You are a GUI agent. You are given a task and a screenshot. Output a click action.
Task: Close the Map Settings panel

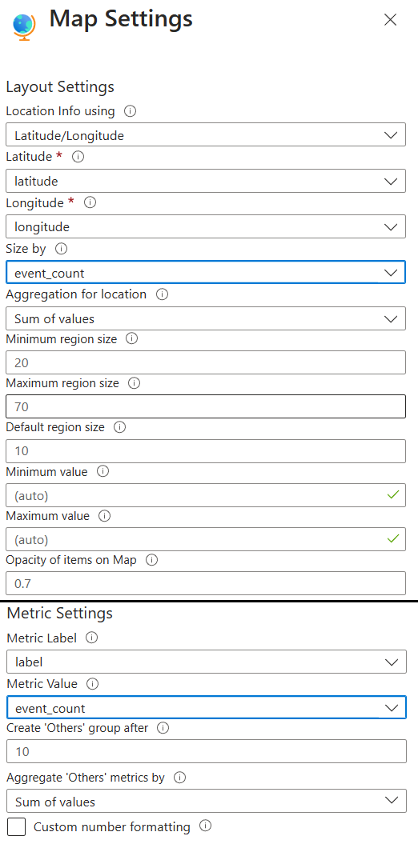pos(390,20)
